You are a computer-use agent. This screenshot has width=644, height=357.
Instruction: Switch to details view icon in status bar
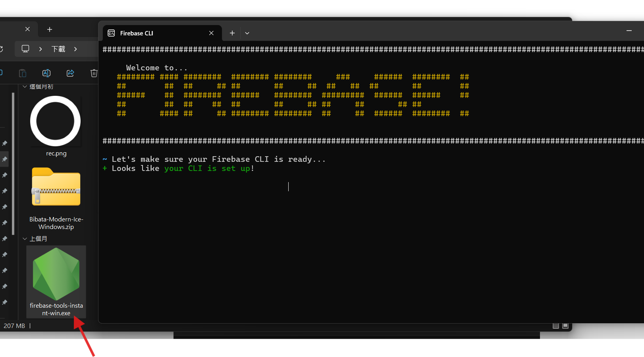pyautogui.click(x=556, y=326)
